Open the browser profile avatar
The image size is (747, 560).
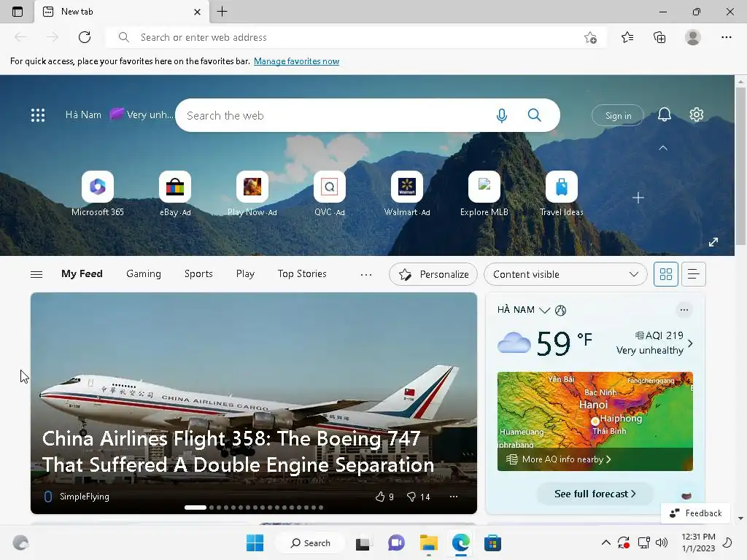(693, 37)
